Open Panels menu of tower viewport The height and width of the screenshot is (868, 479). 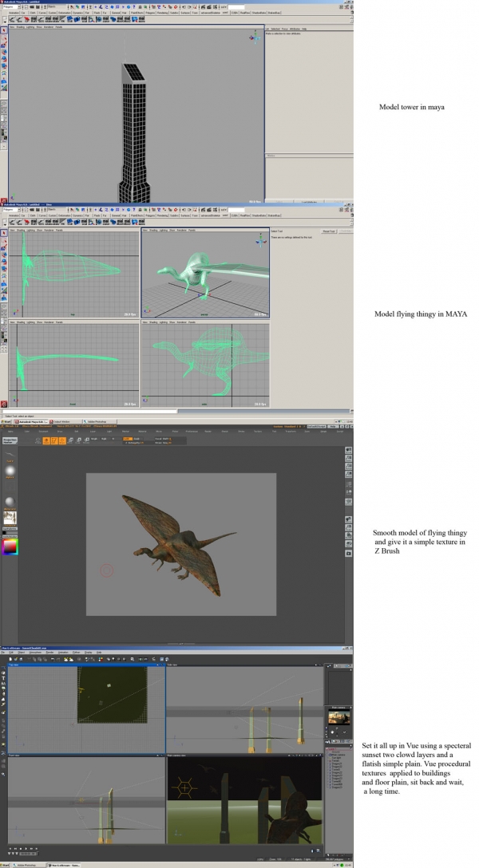(x=59, y=26)
